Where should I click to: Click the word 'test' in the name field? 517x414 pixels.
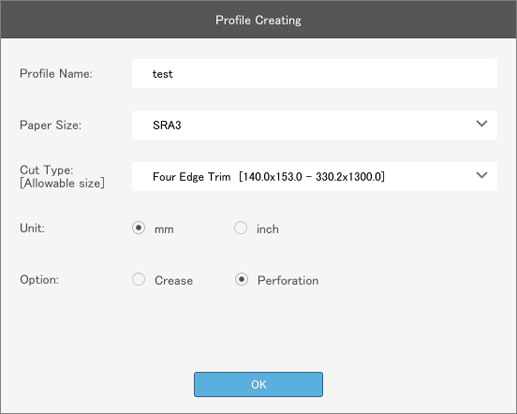point(163,74)
